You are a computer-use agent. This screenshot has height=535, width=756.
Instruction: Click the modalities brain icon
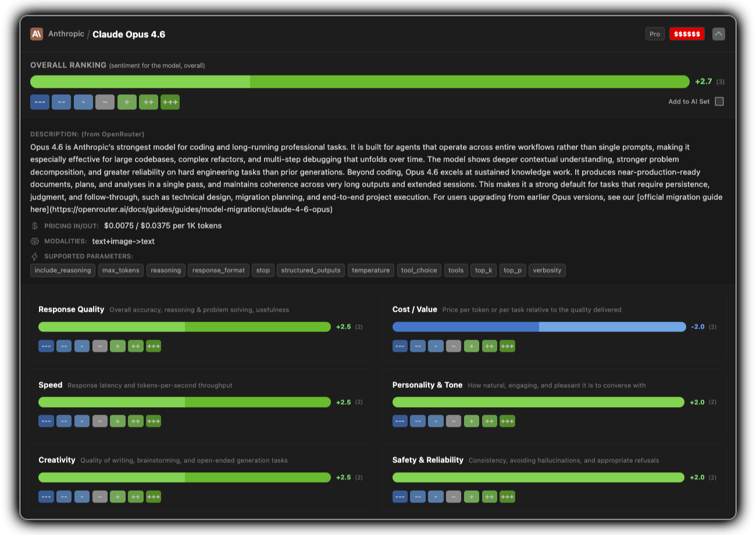pyautogui.click(x=35, y=241)
